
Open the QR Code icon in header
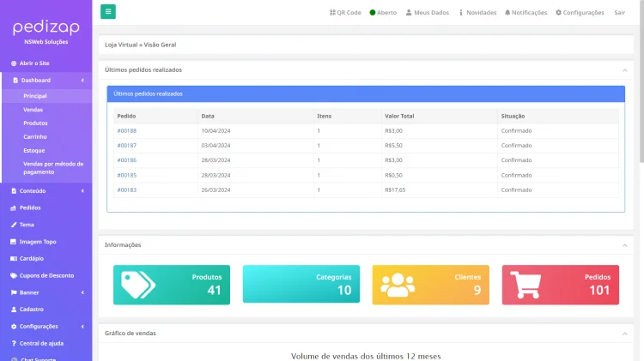[333, 13]
